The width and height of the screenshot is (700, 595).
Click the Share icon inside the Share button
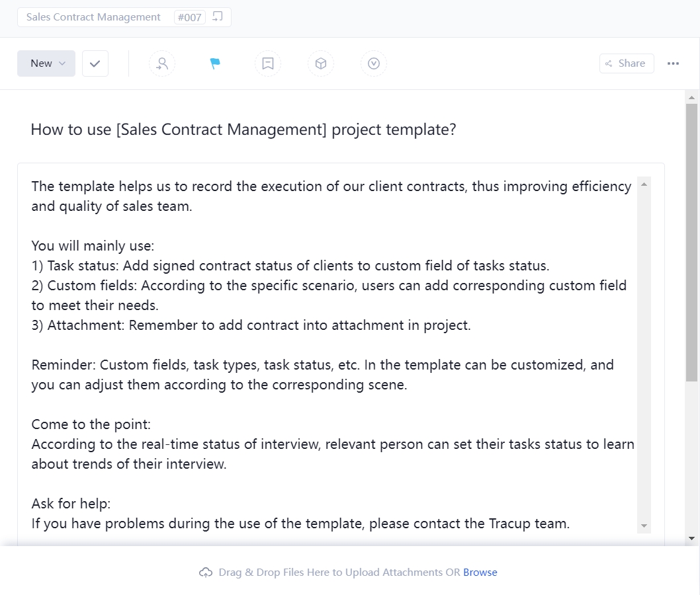pyautogui.click(x=609, y=63)
